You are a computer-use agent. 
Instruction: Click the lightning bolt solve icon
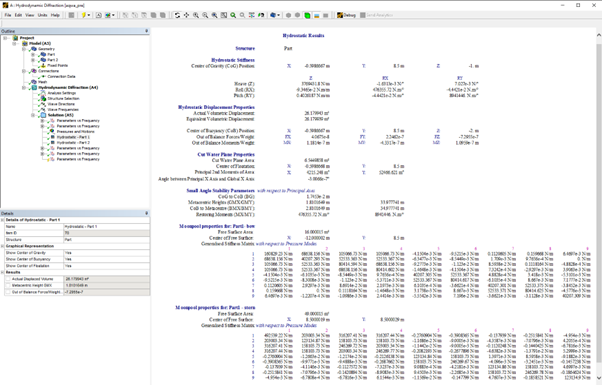tap(83, 15)
